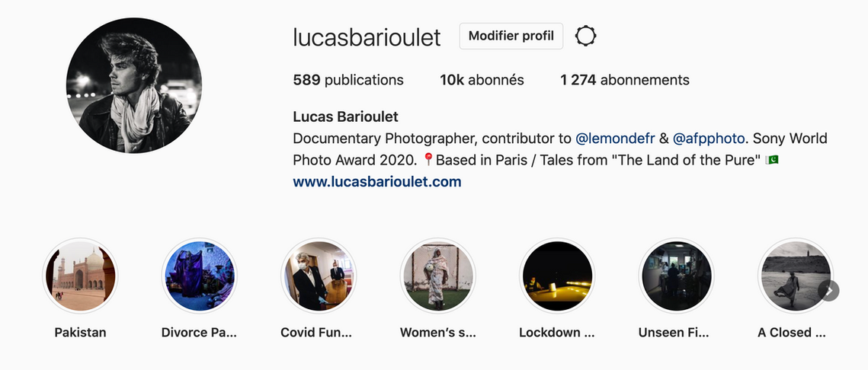868x370 pixels.
Task: Open the @afpphoto mention
Action: click(709, 138)
